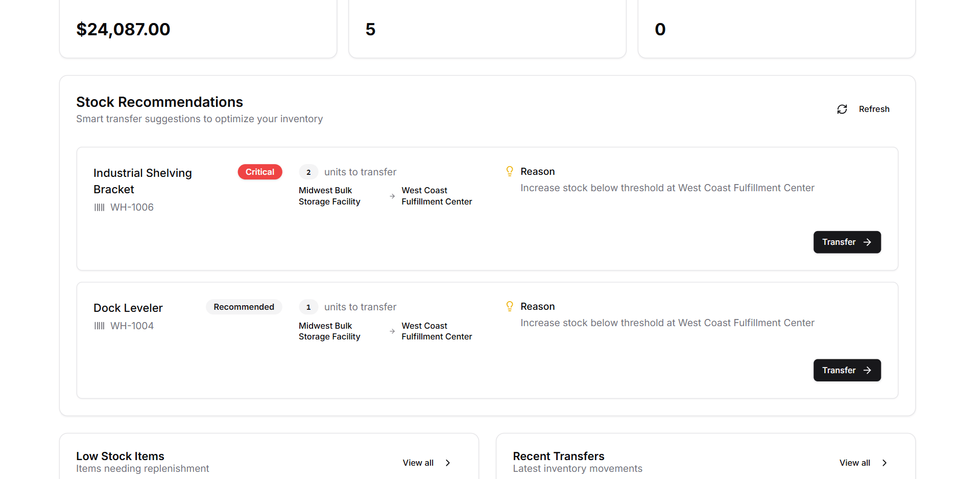Click West Coast Fulfillment Center in Dock Leveler card
980x479 pixels.
tap(437, 331)
